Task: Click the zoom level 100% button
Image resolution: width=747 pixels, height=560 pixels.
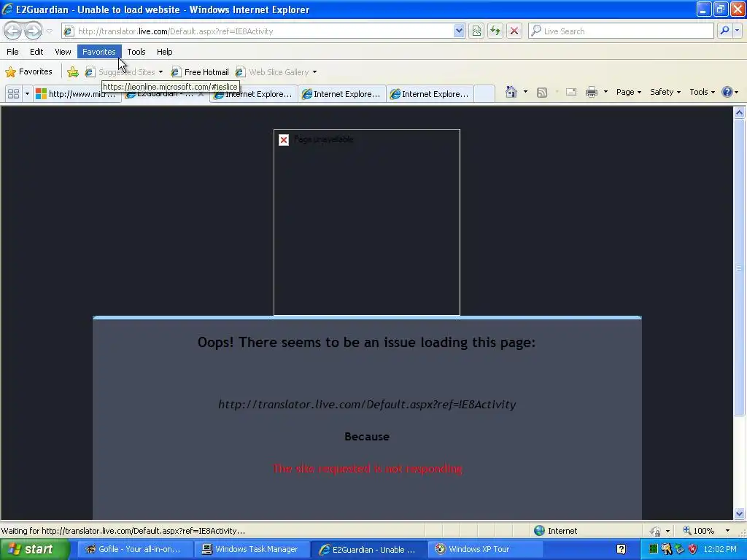Action: point(698,531)
